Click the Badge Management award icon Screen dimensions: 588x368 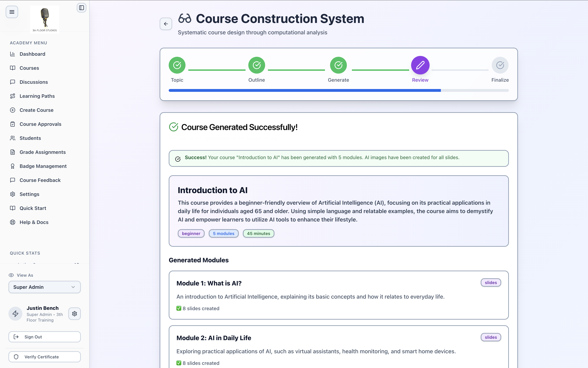pos(13,166)
